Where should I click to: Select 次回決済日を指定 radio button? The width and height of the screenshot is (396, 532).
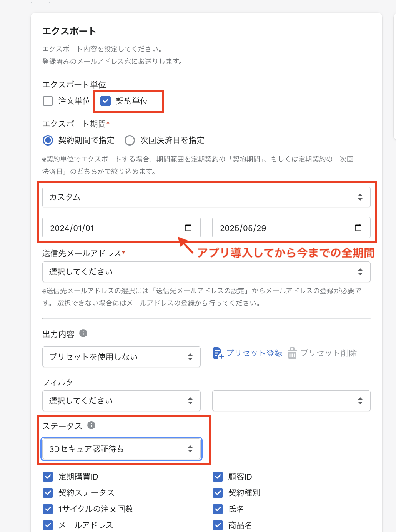[130, 141]
